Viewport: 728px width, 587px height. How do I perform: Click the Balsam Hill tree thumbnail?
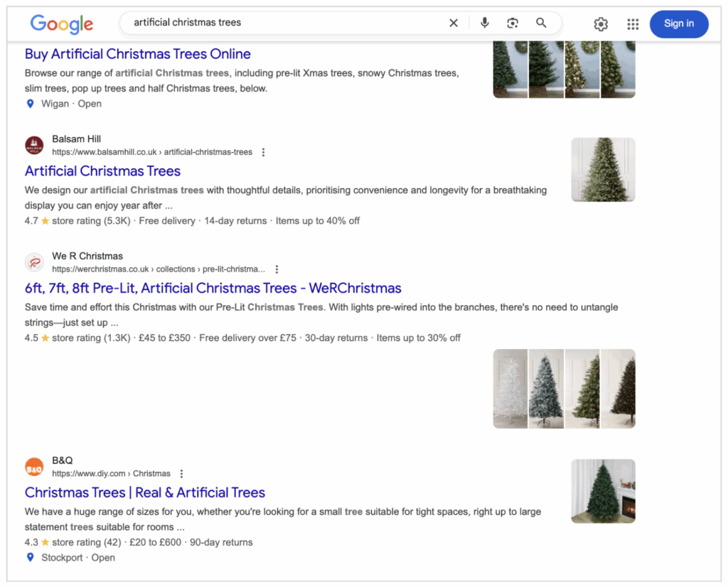click(603, 170)
